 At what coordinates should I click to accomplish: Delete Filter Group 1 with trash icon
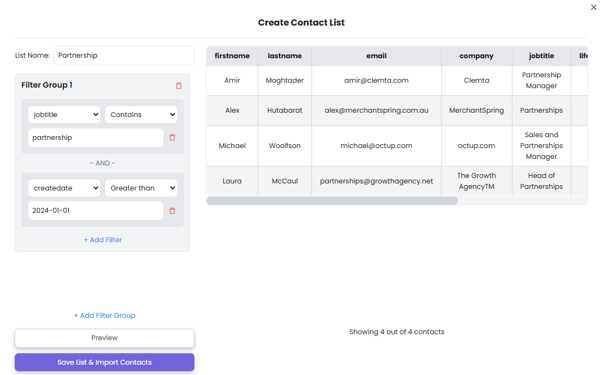point(178,86)
